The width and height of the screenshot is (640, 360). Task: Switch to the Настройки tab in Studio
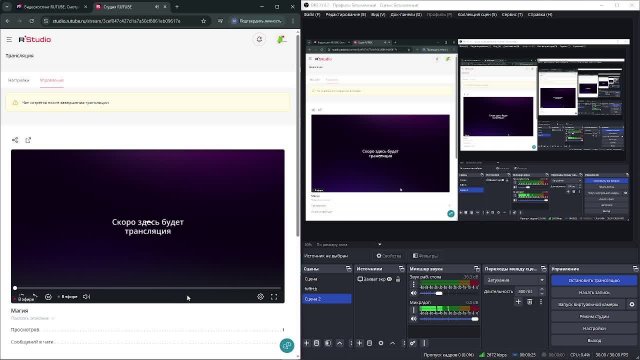(x=18, y=80)
